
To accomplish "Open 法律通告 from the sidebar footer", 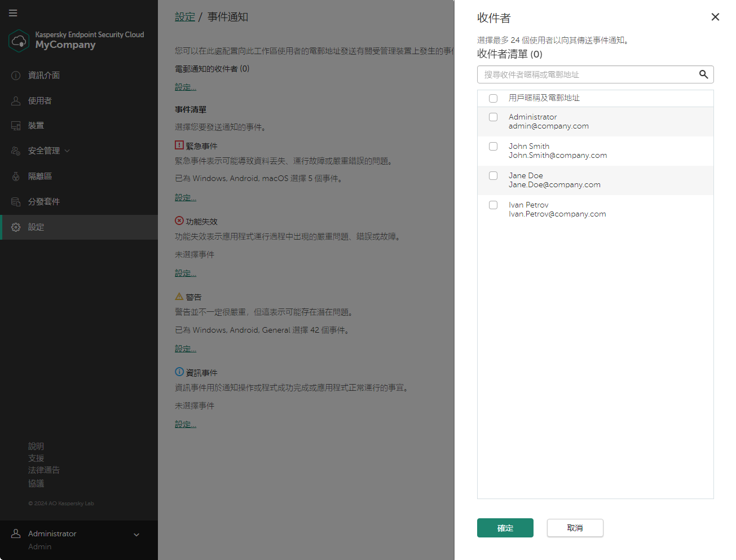I will point(43,470).
